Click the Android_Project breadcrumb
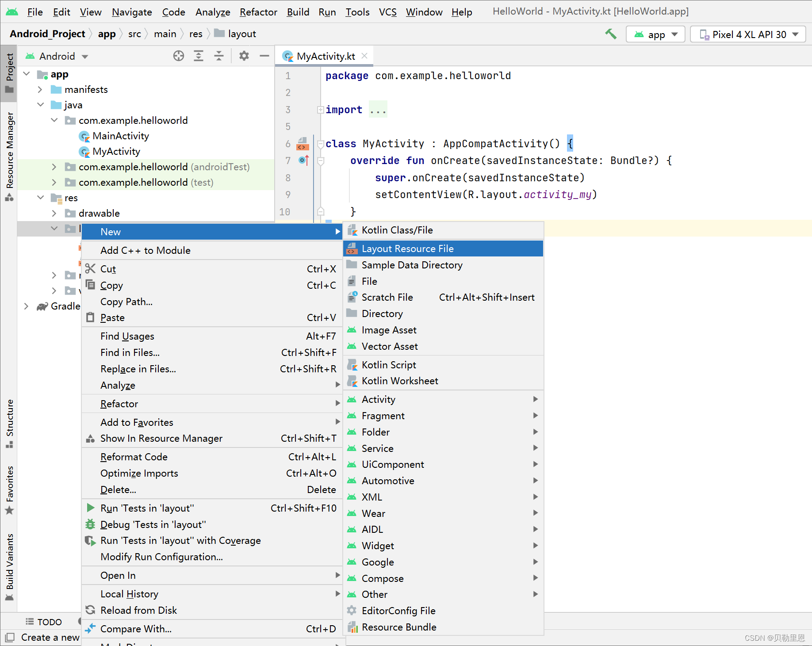This screenshot has height=646, width=812. tap(47, 34)
